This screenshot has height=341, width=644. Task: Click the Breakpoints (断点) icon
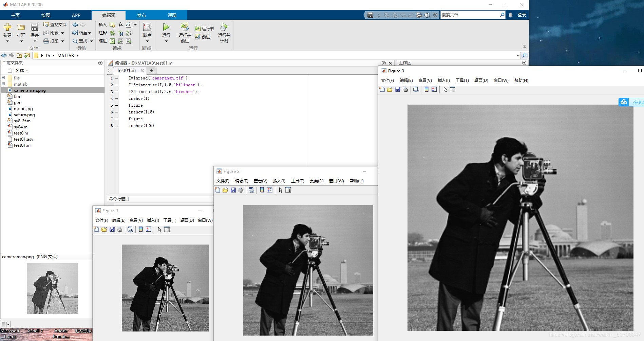point(147,27)
